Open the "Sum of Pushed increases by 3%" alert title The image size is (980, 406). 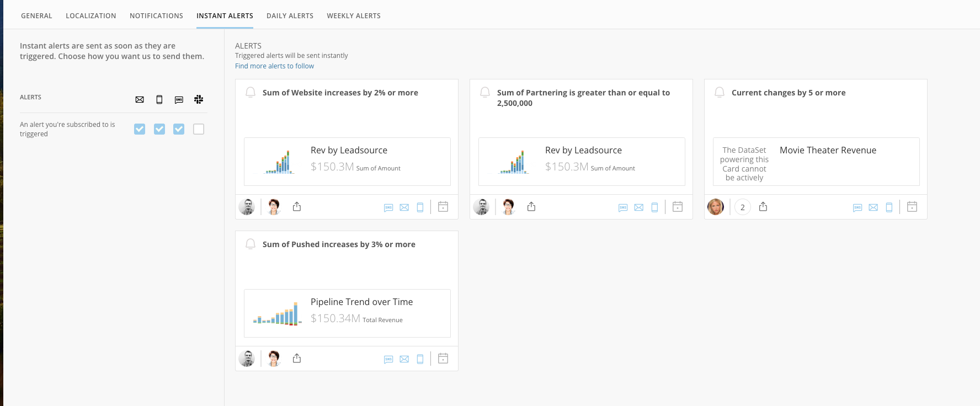pyautogui.click(x=339, y=244)
